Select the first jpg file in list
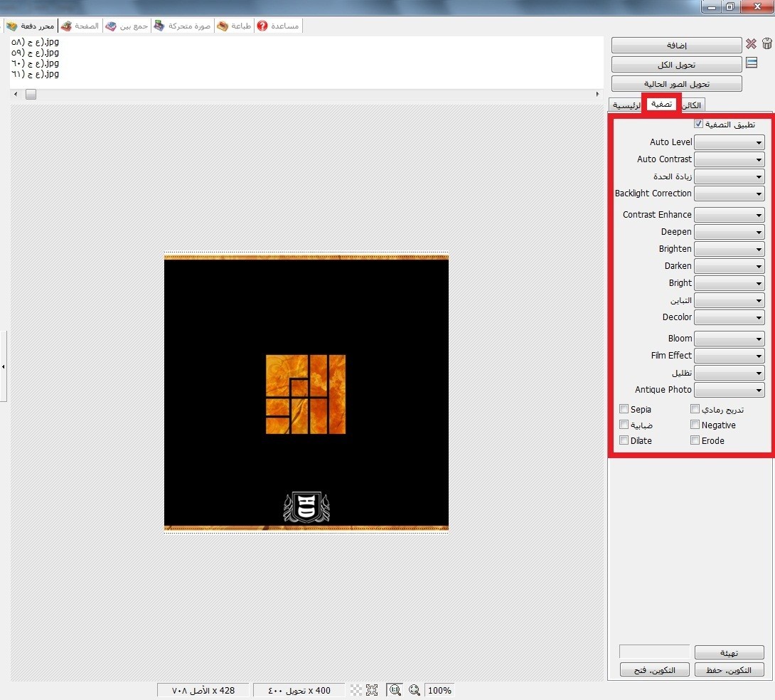 pyautogui.click(x=35, y=42)
